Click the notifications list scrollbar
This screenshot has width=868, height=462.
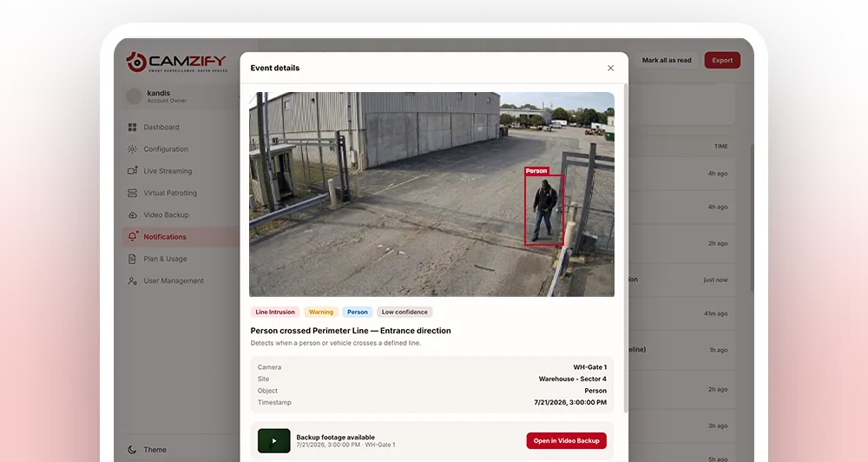(752, 217)
